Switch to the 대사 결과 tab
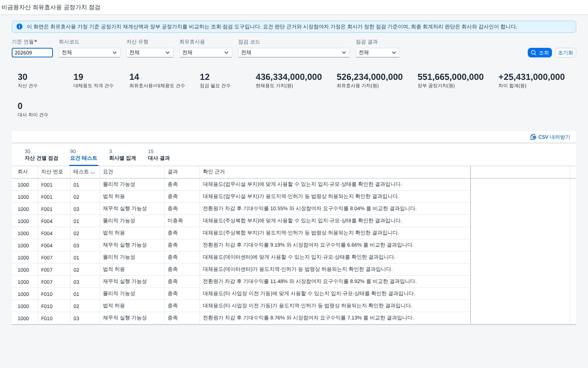588x368 pixels. click(159, 155)
